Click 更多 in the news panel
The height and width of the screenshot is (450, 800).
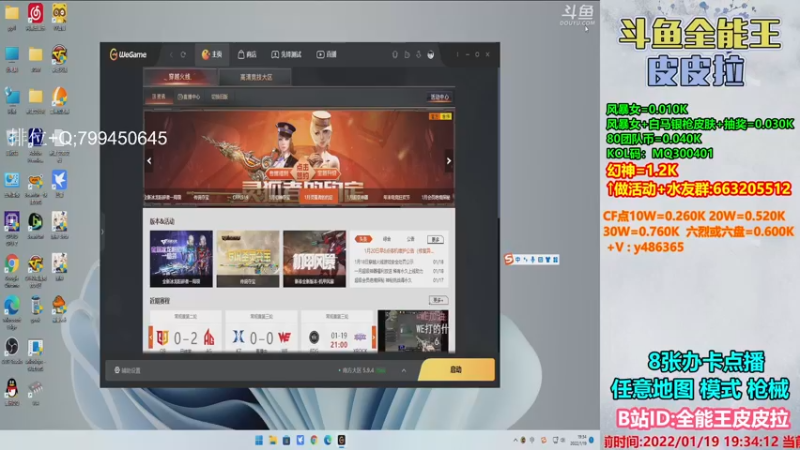[435, 239]
